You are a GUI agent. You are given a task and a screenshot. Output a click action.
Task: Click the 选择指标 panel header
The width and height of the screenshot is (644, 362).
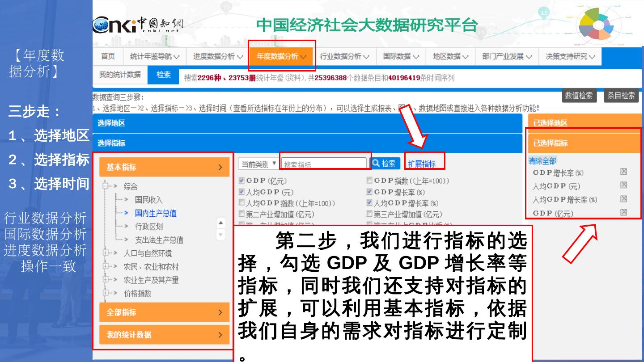(307, 143)
